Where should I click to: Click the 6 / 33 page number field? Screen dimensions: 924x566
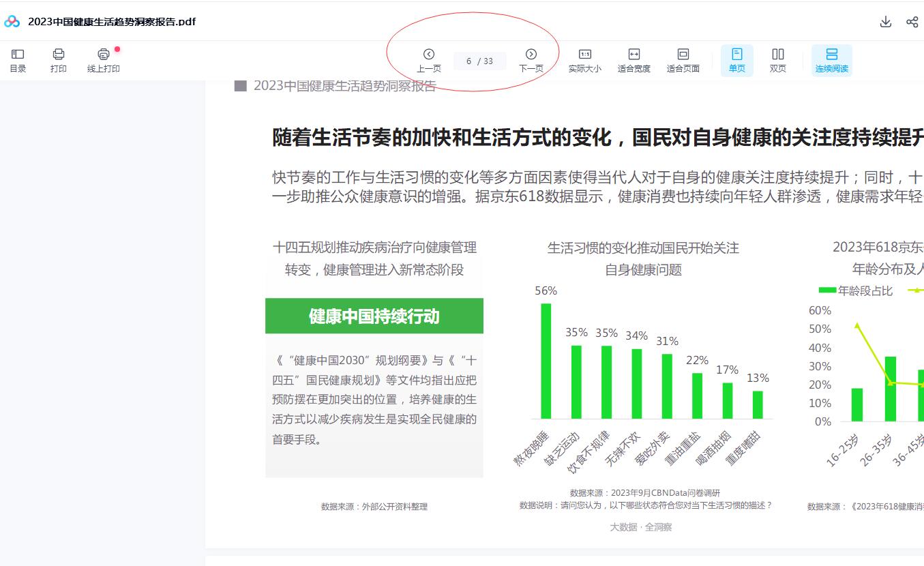(x=479, y=61)
